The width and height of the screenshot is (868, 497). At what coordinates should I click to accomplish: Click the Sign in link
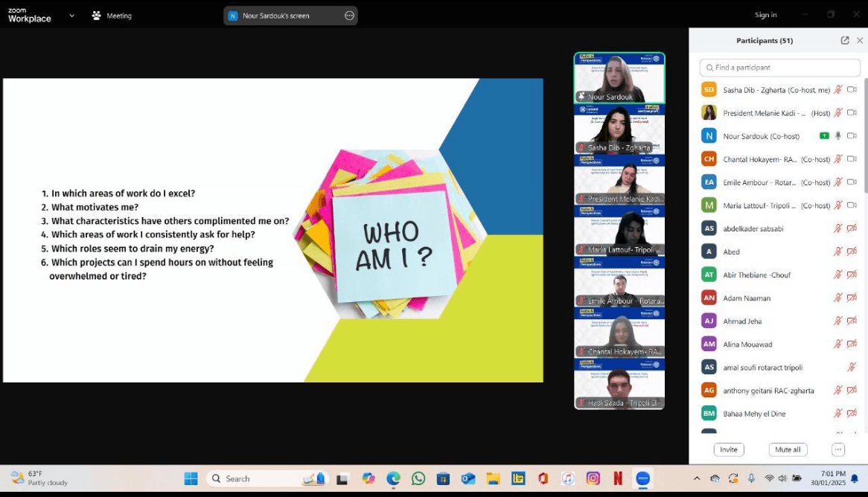point(765,15)
